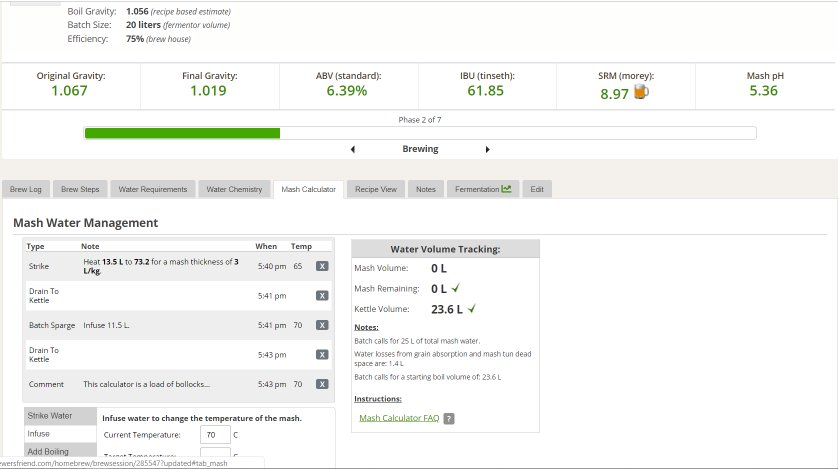Switch to the Water Chemistry tab
Image resolution: width=838 pixels, height=469 pixels.
(234, 189)
